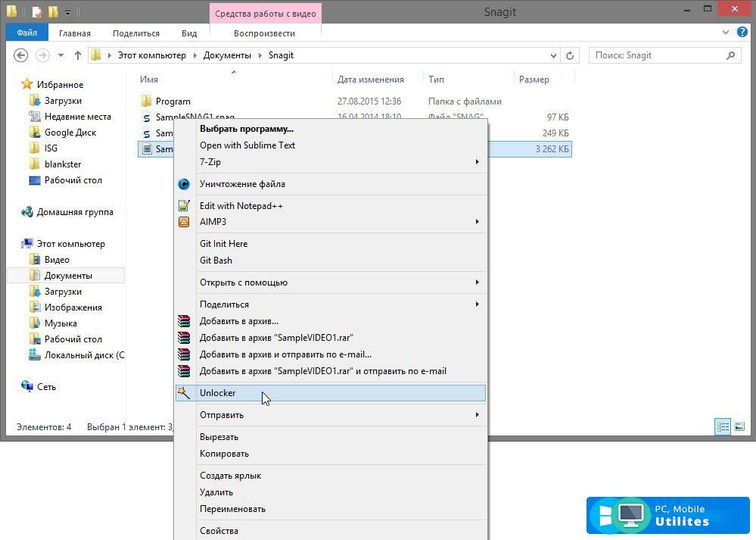Select Unlocker from context menu
The width and height of the screenshot is (756, 540).
[331, 393]
